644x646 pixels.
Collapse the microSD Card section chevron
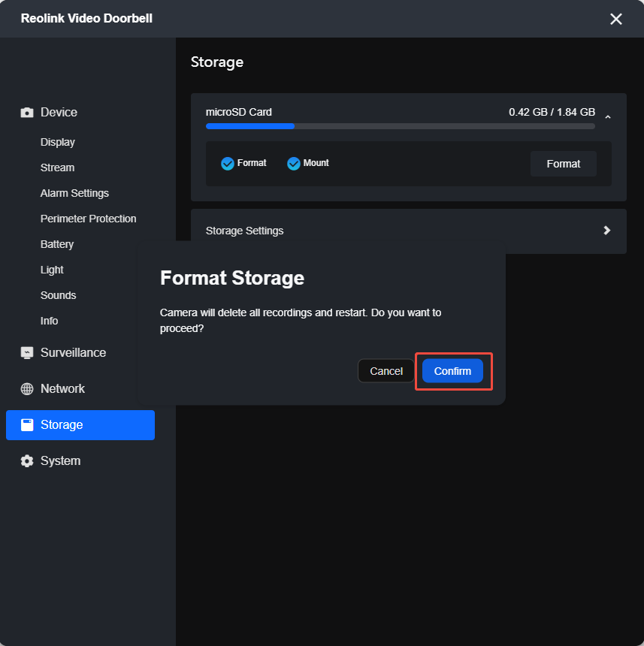[608, 117]
